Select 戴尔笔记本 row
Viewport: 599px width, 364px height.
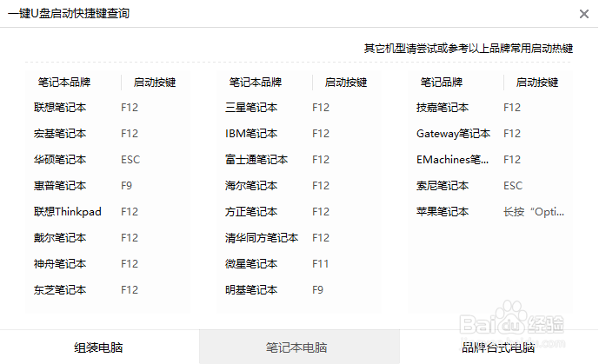(60, 238)
